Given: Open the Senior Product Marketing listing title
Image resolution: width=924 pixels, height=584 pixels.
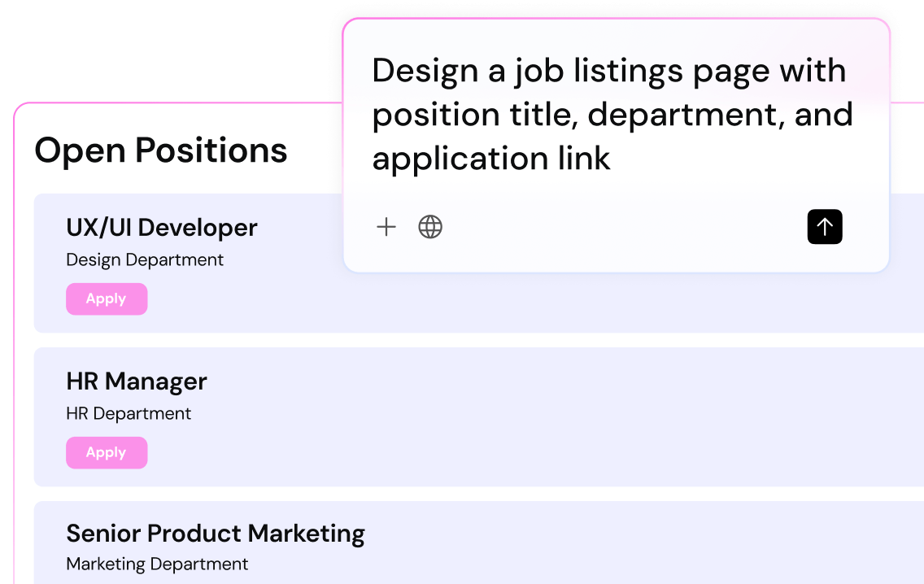Looking at the screenshot, I should tap(215, 534).
